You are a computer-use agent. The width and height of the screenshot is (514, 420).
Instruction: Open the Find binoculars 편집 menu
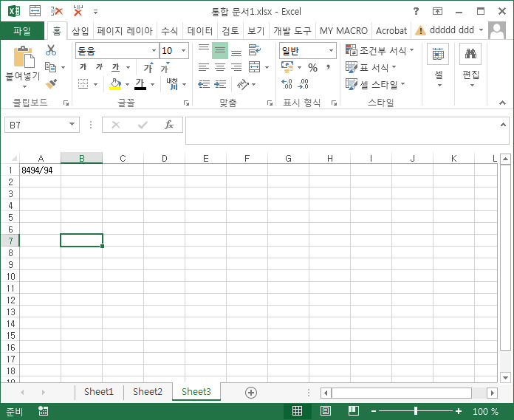point(470,65)
